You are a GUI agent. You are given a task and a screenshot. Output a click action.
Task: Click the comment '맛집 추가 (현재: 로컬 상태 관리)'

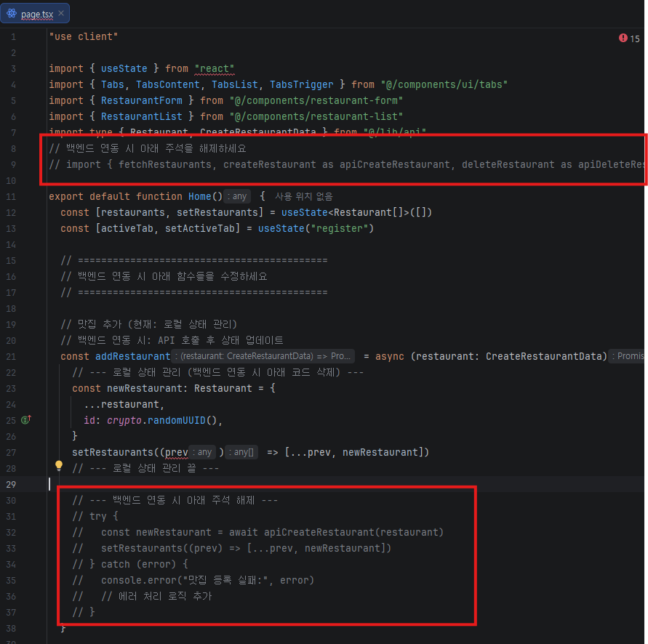(x=149, y=324)
